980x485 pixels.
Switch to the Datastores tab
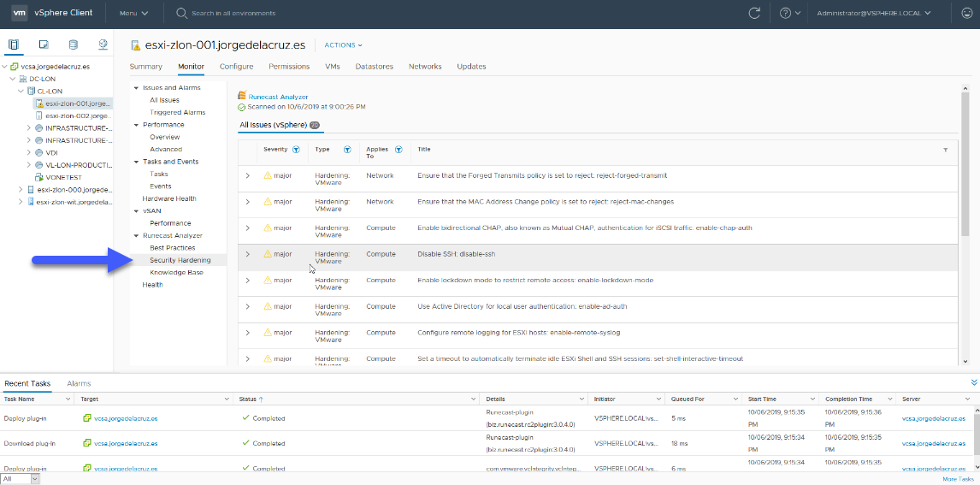pos(375,66)
